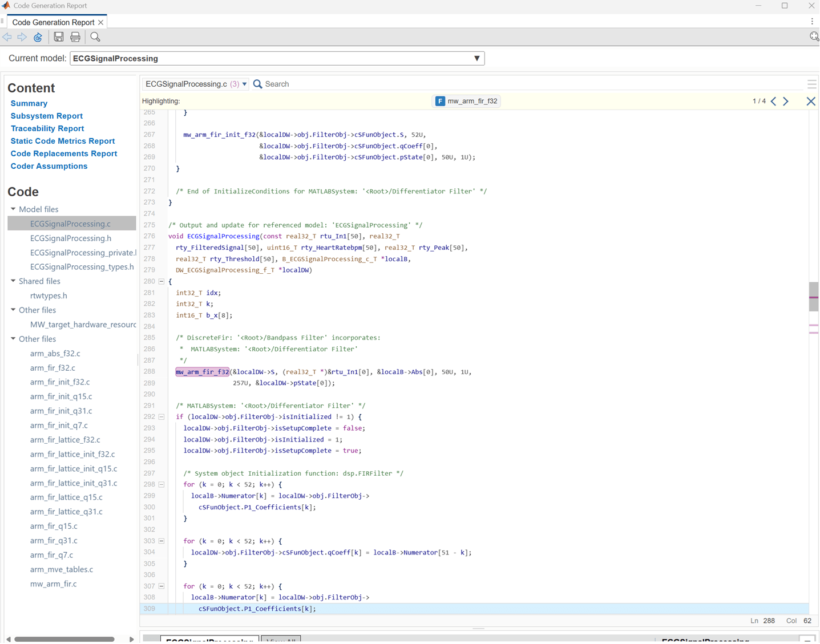The width and height of the screenshot is (820, 644).
Task: Open the Coder Assumptions link
Action: [49, 166]
